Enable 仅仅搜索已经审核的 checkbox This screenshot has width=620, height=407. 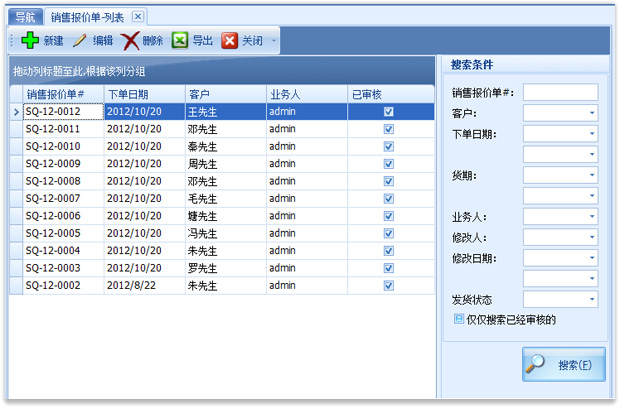(x=459, y=320)
